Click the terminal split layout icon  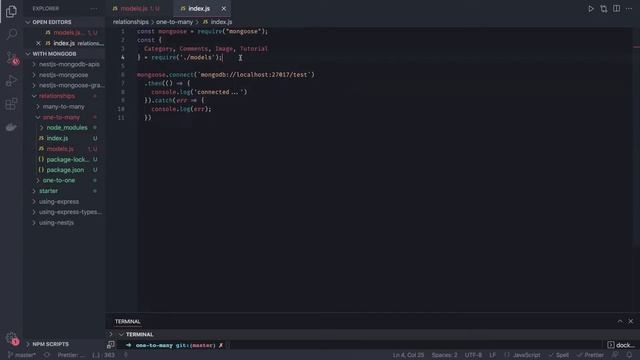[111, 345]
